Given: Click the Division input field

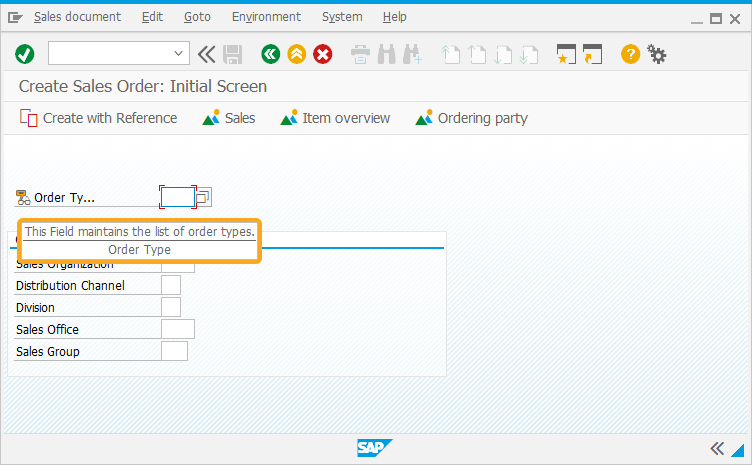Looking at the screenshot, I should tap(171, 307).
